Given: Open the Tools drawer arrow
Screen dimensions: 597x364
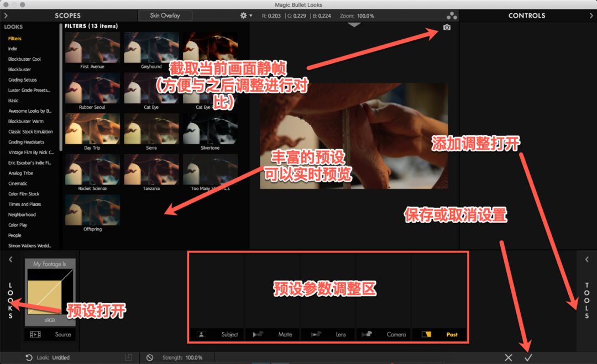Looking at the screenshot, I should click(x=586, y=260).
